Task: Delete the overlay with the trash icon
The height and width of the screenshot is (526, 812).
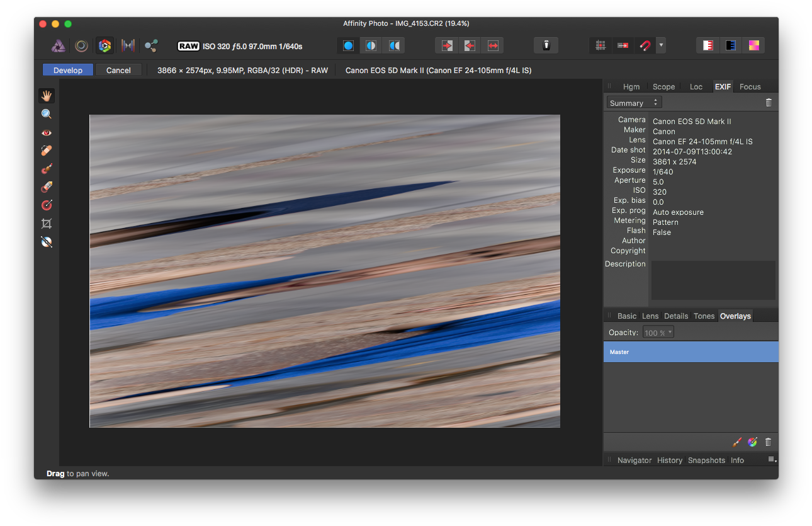Action: (768, 442)
